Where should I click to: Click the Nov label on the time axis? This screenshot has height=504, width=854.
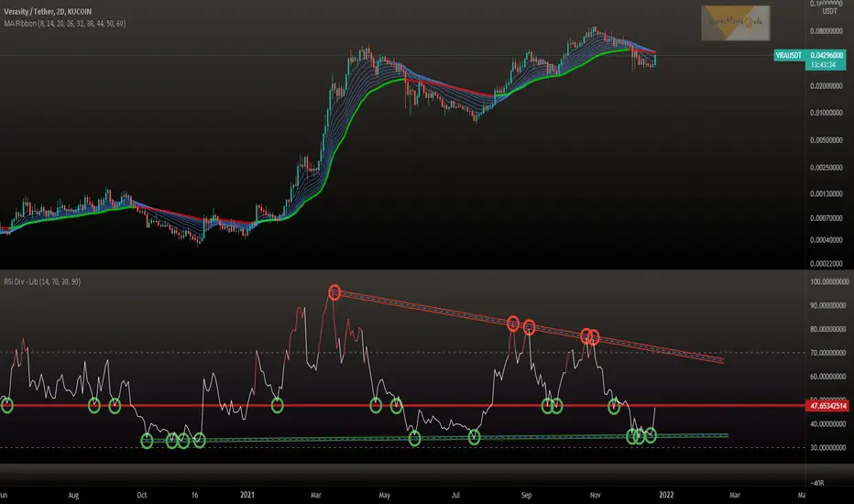click(x=595, y=495)
